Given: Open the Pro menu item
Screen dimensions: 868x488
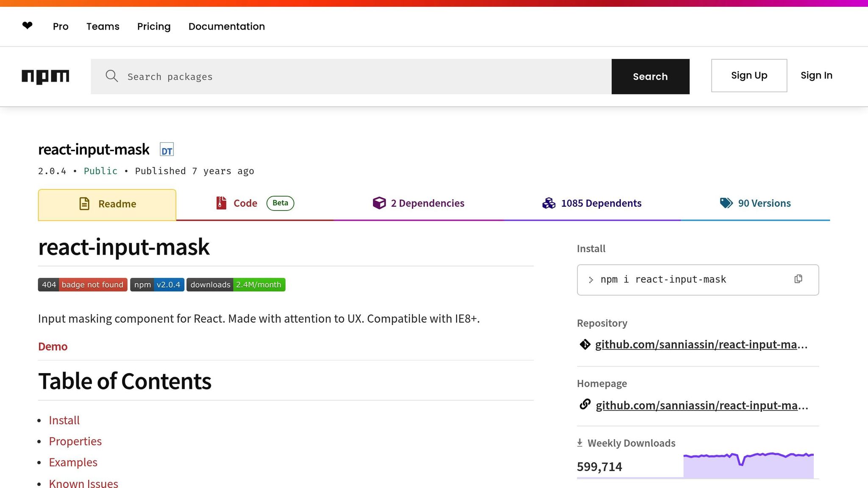Looking at the screenshot, I should pyautogui.click(x=61, y=26).
